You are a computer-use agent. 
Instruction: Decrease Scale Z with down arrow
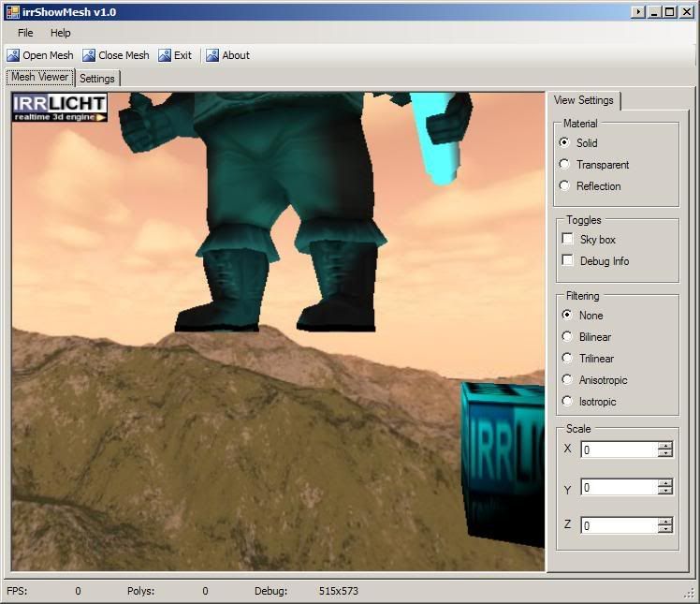click(665, 528)
